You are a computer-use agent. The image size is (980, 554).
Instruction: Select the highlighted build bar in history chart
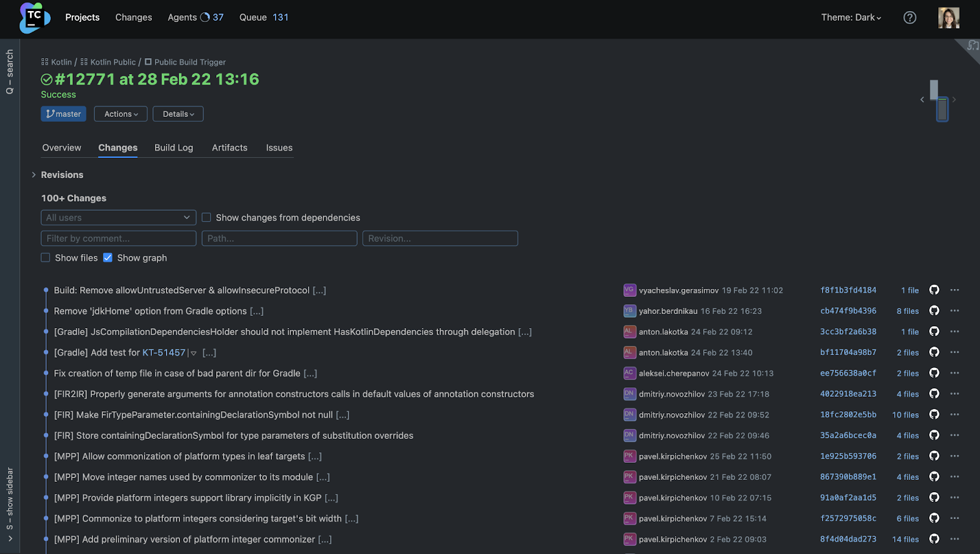943,110
